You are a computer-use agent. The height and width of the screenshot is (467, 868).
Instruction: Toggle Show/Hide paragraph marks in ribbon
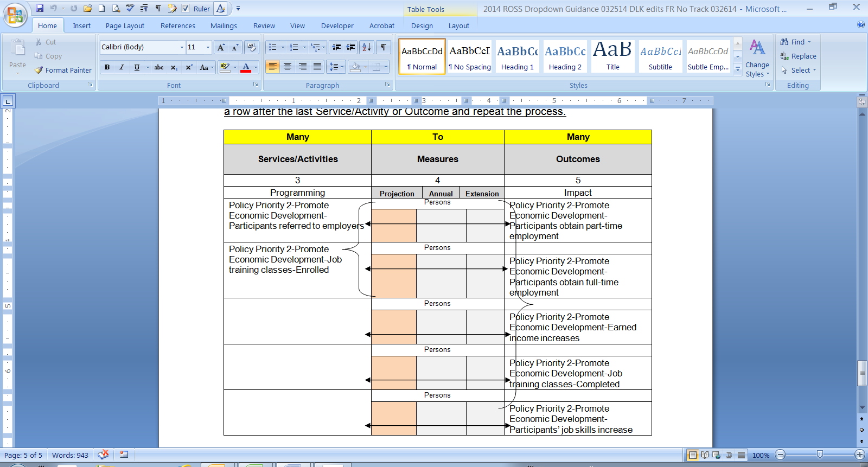coord(384,47)
